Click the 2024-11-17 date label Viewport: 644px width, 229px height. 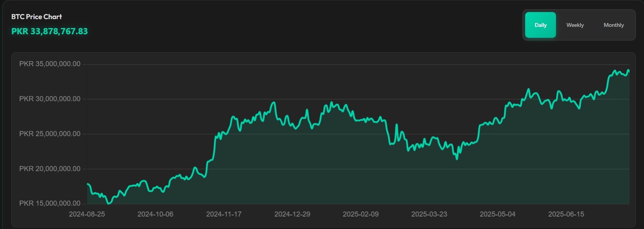(x=224, y=214)
